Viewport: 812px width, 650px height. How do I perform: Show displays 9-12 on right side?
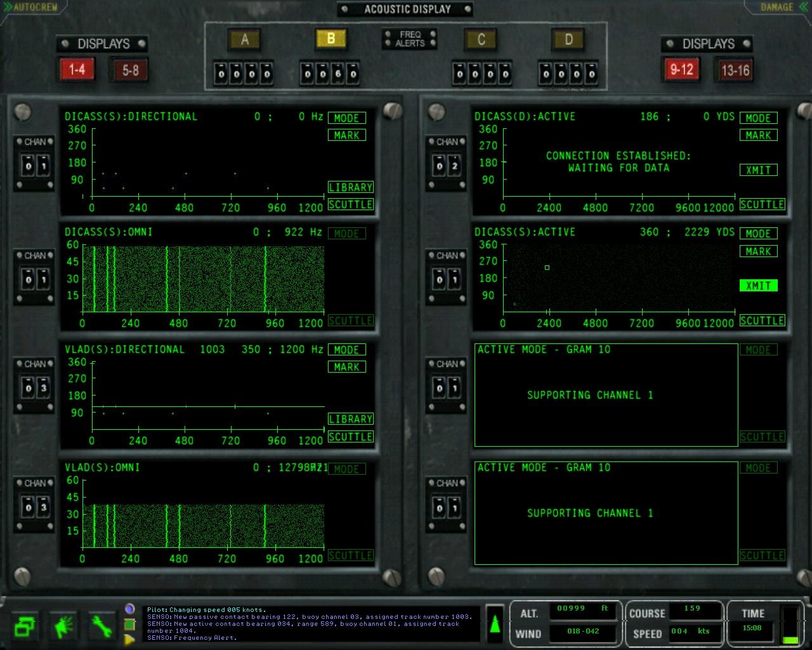click(682, 69)
